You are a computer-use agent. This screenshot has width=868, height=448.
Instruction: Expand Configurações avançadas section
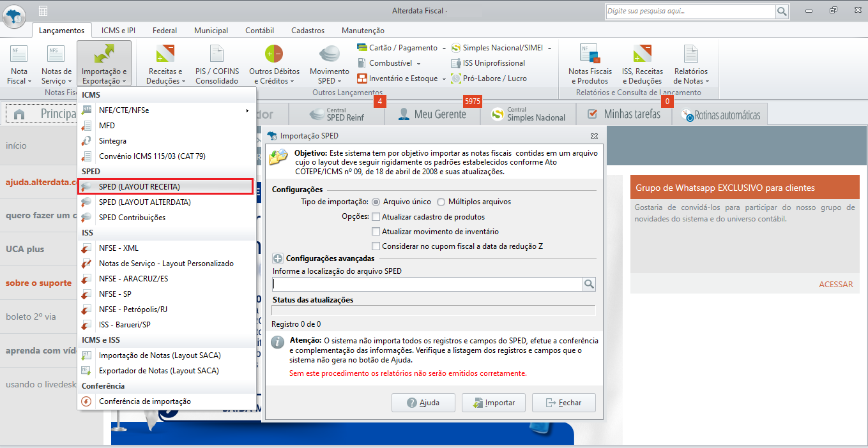278,258
